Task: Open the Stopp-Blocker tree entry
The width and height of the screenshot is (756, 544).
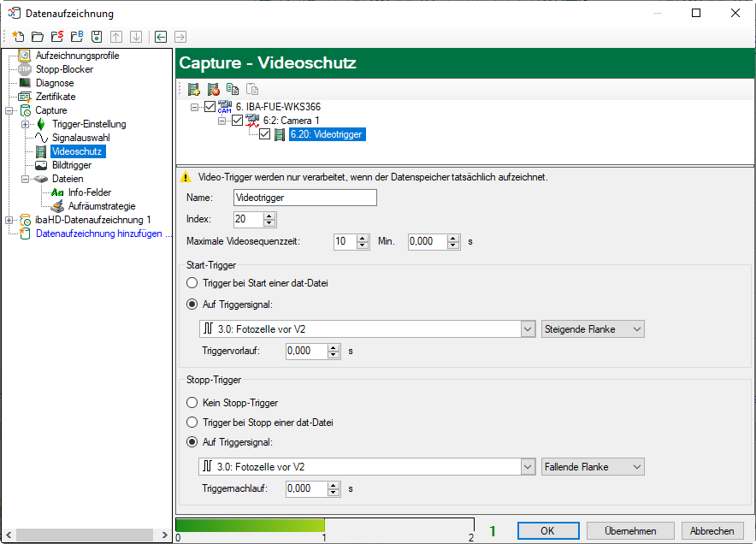Action: click(x=64, y=69)
